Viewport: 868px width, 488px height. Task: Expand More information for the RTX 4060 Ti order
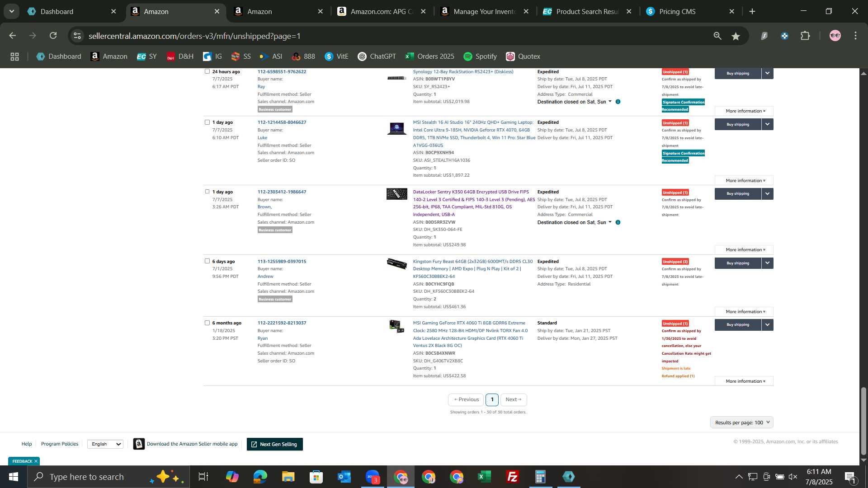744,381
